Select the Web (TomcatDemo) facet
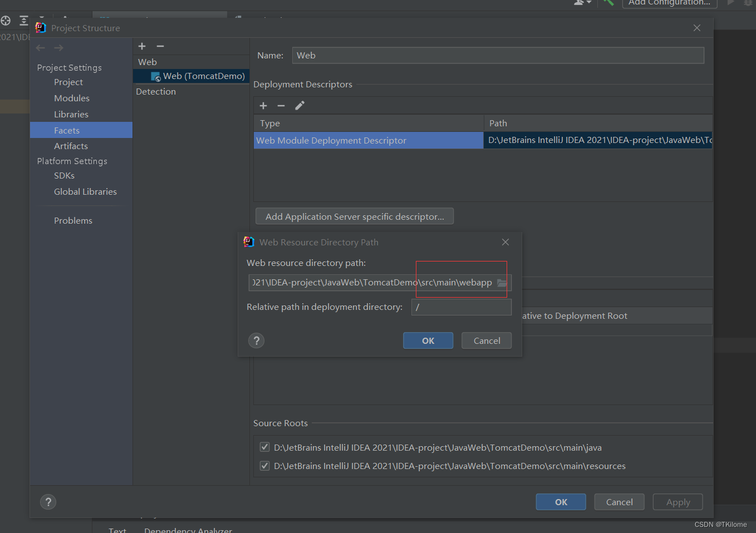This screenshot has width=756, height=533. point(191,76)
